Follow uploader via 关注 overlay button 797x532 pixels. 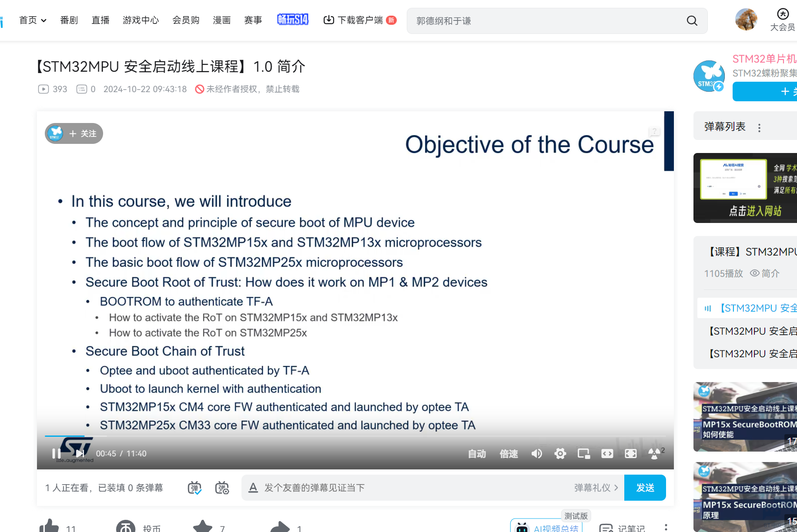tap(74, 133)
